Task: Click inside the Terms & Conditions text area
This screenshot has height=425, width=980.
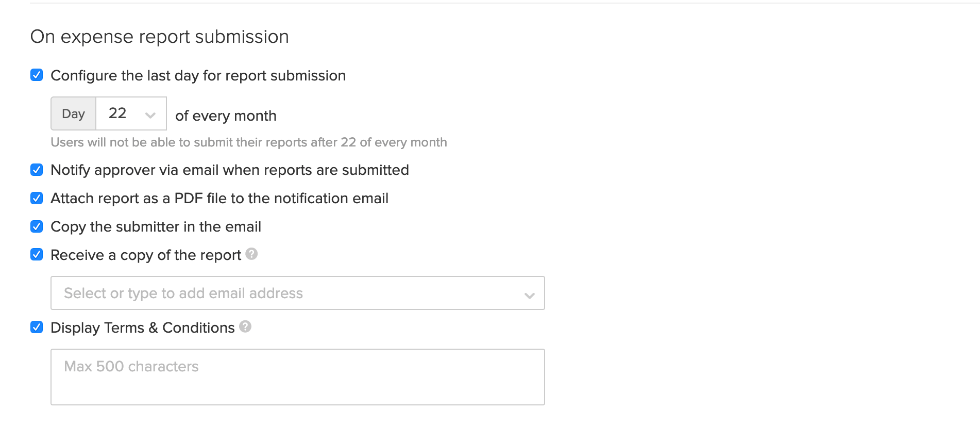Action: (x=297, y=377)
